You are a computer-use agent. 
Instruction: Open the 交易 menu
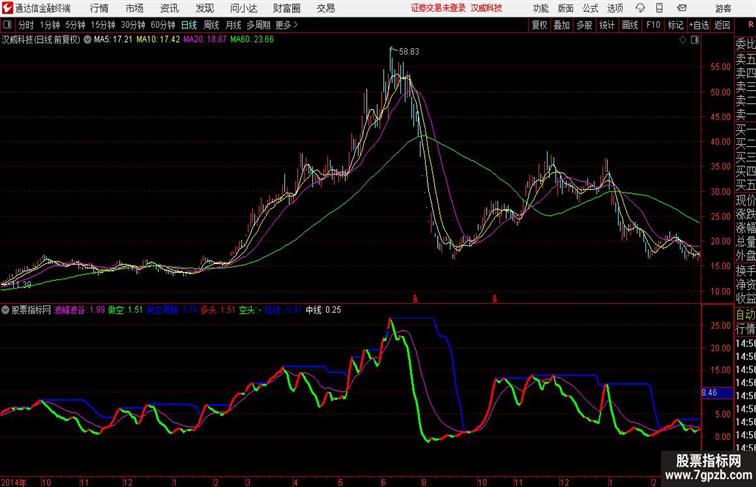tap(326, 8)
